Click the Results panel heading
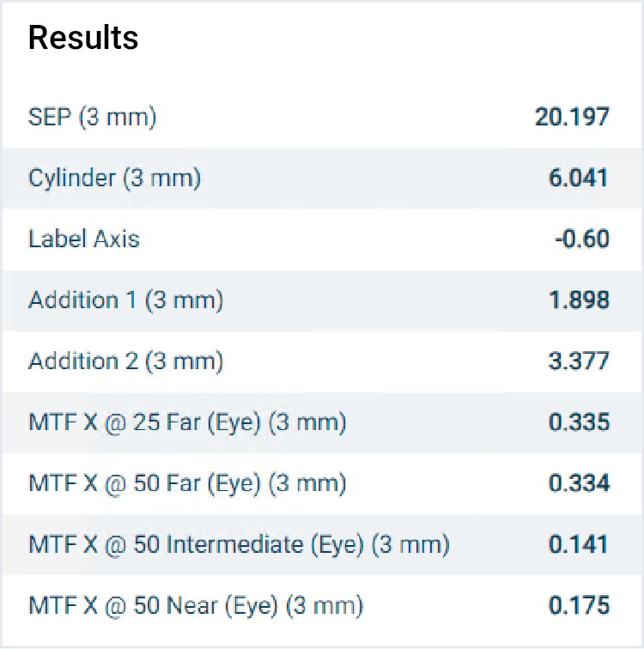This screenshot has width=644, height=649. pyautogui.click(x=83, y=38)
